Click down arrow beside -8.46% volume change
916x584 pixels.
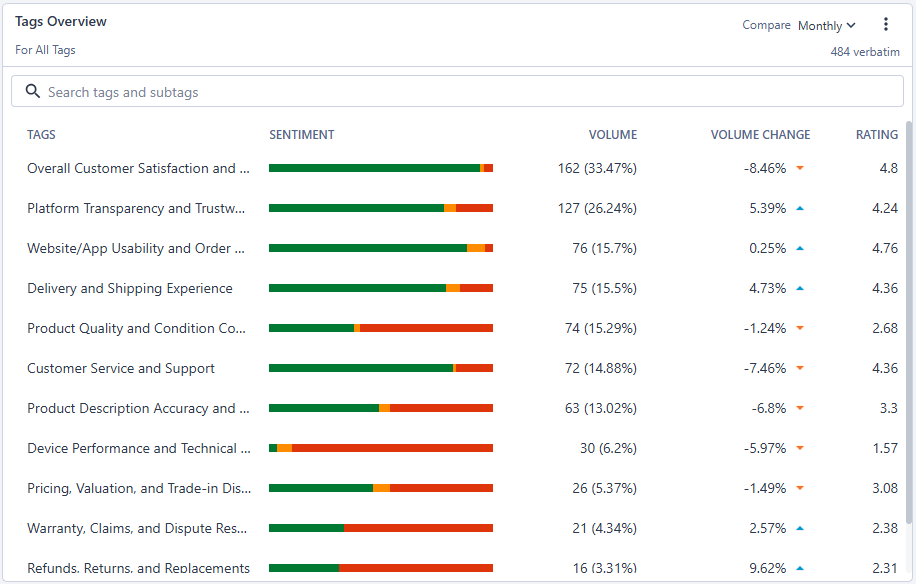(800, 168)
